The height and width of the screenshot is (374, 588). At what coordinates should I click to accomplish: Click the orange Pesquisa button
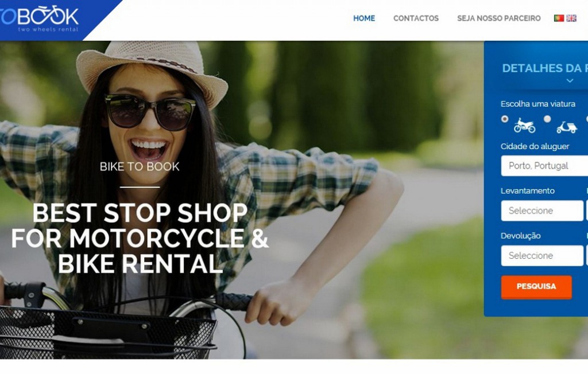tap(536, 287)
